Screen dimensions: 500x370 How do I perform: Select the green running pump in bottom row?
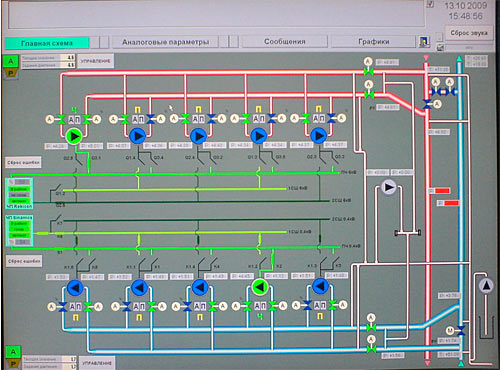tap(260, 287)
